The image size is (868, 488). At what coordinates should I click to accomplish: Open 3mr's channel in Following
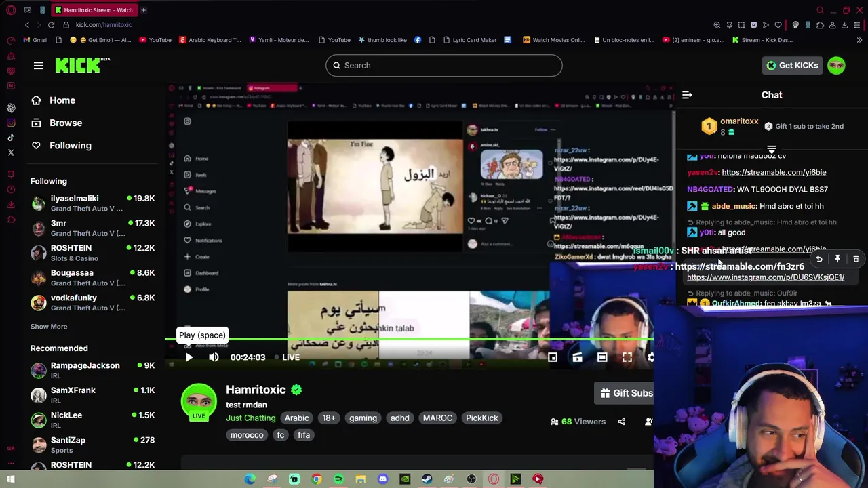pos(93,228)
